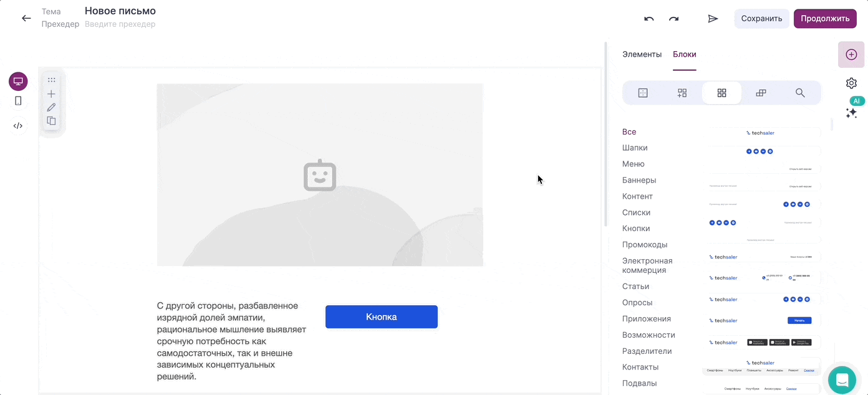This screenshot has width=868, height=395.
Task: Undo the last change
Action: (649, 19)
